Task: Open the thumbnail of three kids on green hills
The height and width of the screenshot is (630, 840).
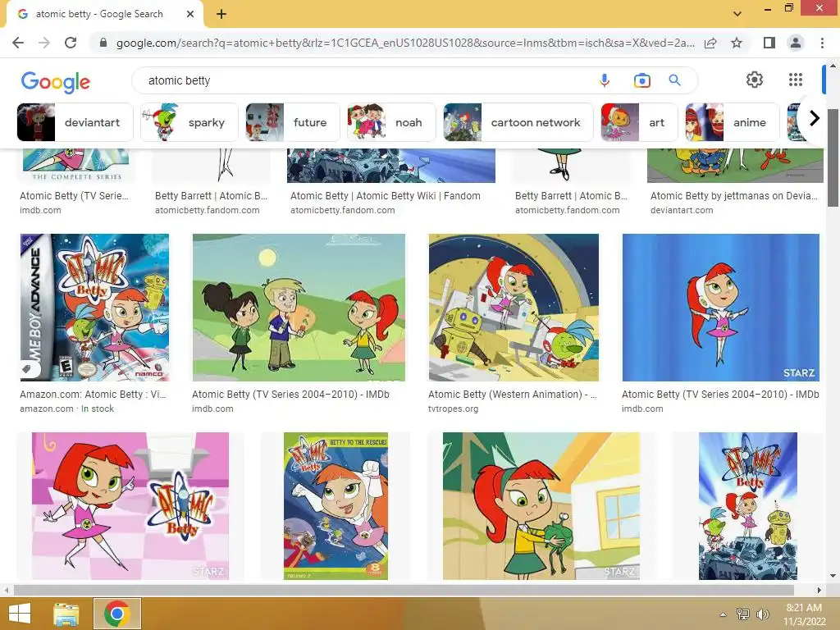Action: pyautogui.click(x=299, y=308)
